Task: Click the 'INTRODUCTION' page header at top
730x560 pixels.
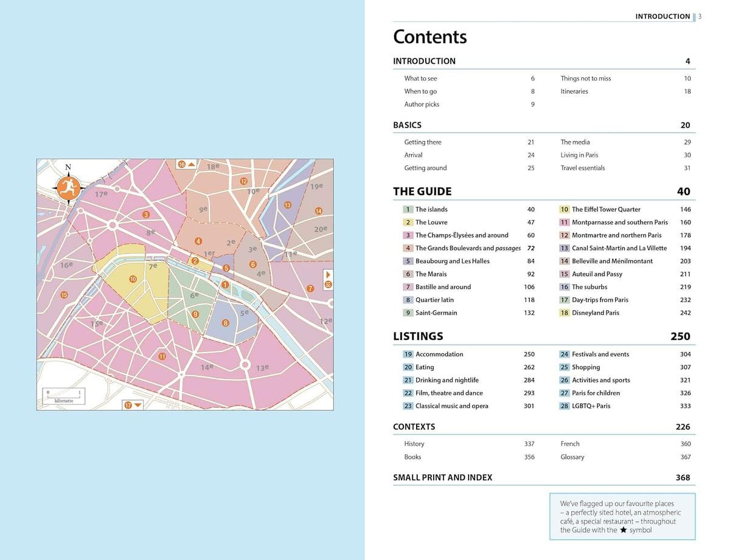Action: click(x=662, y=16)
